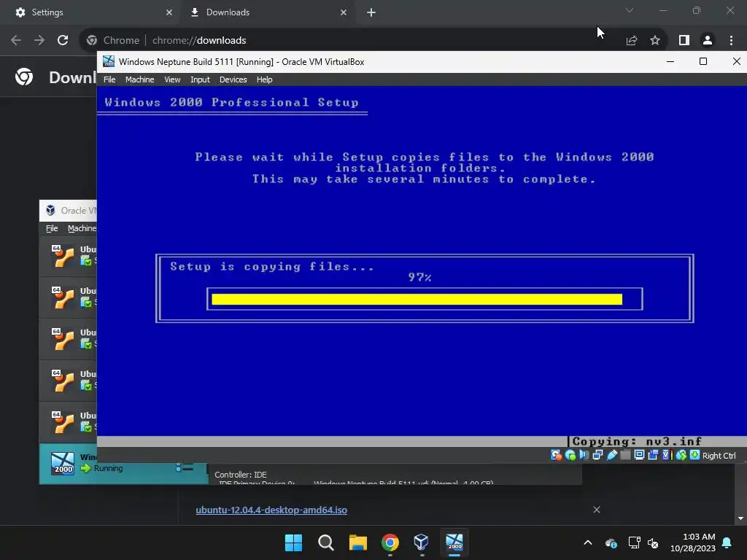Click the VM window title bar icon

[x=109, y=61]
